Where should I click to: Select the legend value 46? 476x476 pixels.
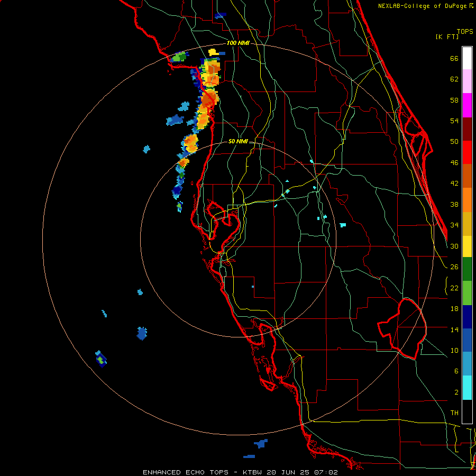point(454,163)
